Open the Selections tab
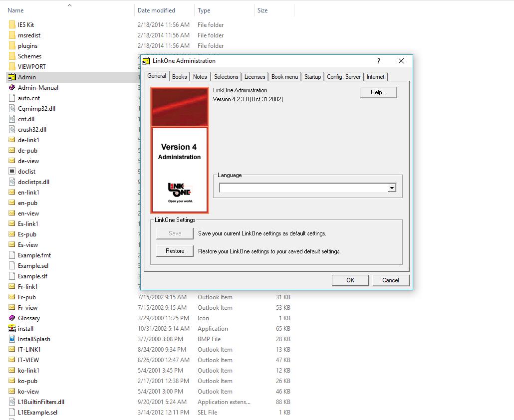514x420 pixels. click(226, 77)
